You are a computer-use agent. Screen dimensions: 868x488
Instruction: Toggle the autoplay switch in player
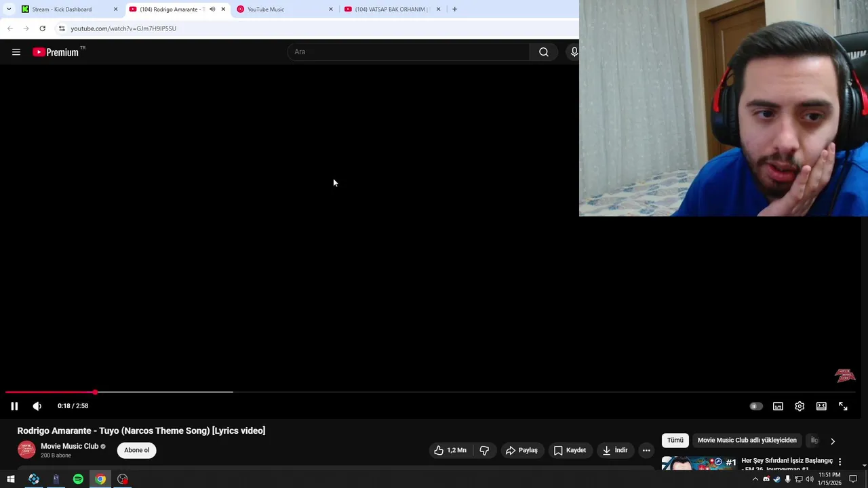point(756,406)
